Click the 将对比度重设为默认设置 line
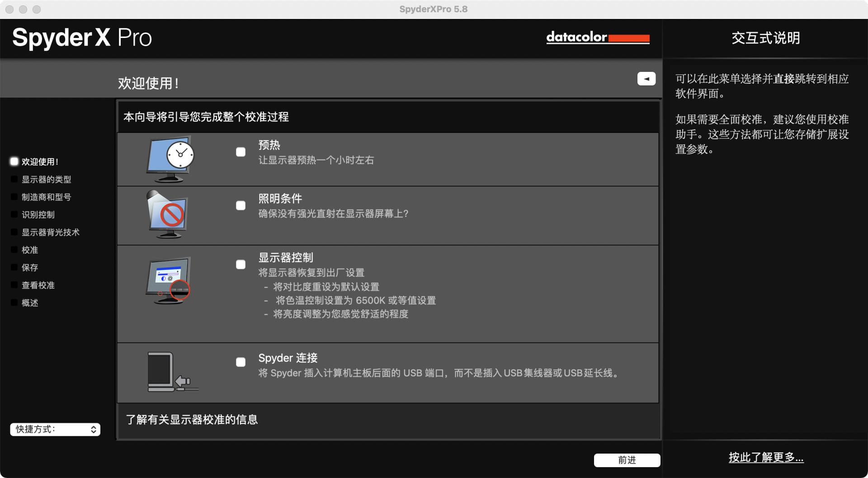The width and height of the screenshot is (868, 478). tap(326, 287)
